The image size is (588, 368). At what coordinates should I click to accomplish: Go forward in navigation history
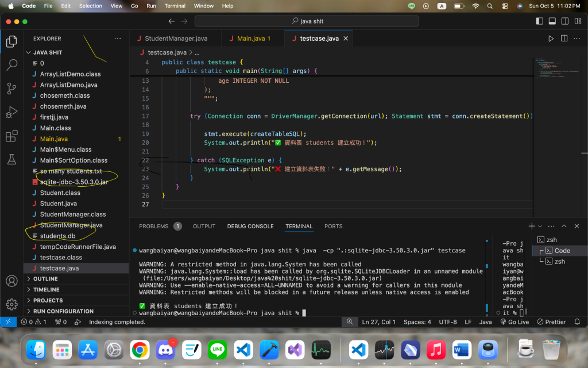184,21
